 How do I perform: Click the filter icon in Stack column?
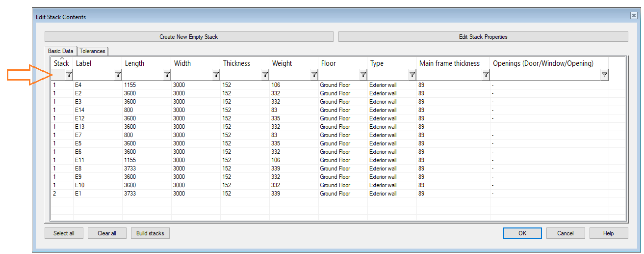(69, 75)
